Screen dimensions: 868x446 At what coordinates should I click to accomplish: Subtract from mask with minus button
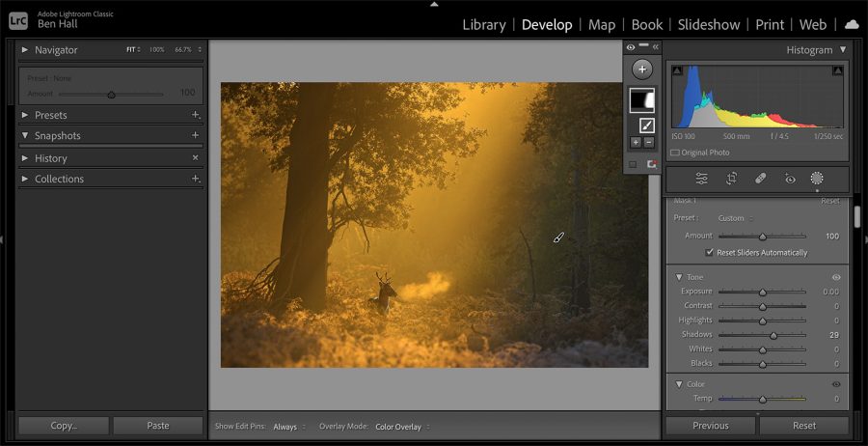648,142
